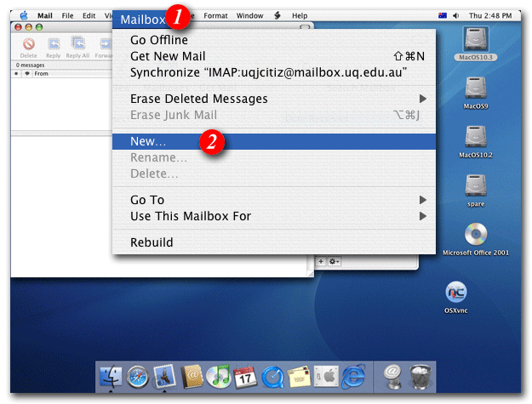
Task: Click Rebuild in the Mailbox menu
Action: tap(152, 242)
